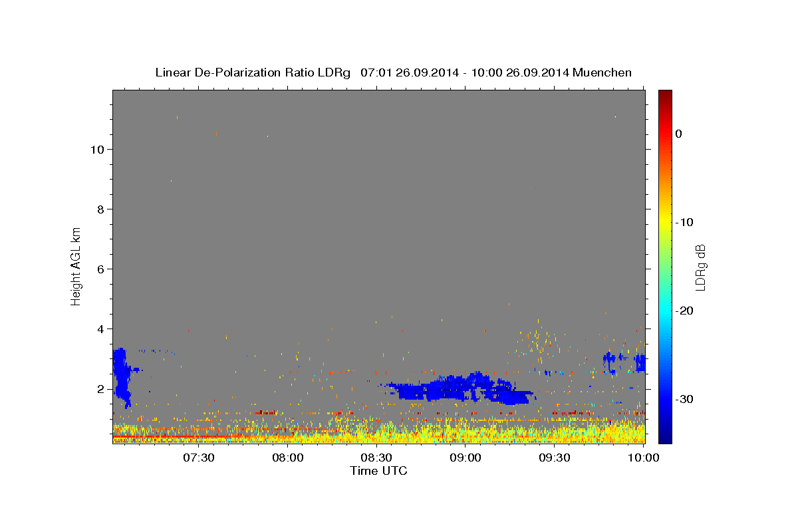Click the yellow region of the colorbar
798x532 pixels.
coord(665,222)
